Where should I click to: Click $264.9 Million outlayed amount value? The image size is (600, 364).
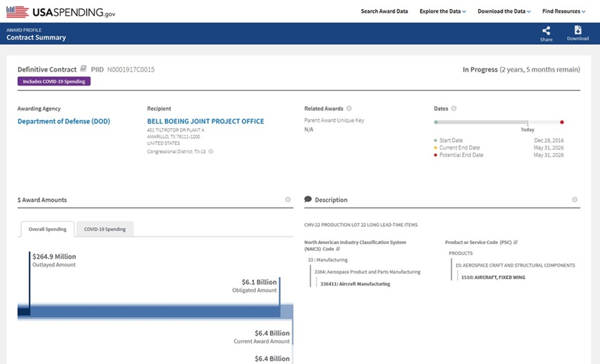pos(54,256)
